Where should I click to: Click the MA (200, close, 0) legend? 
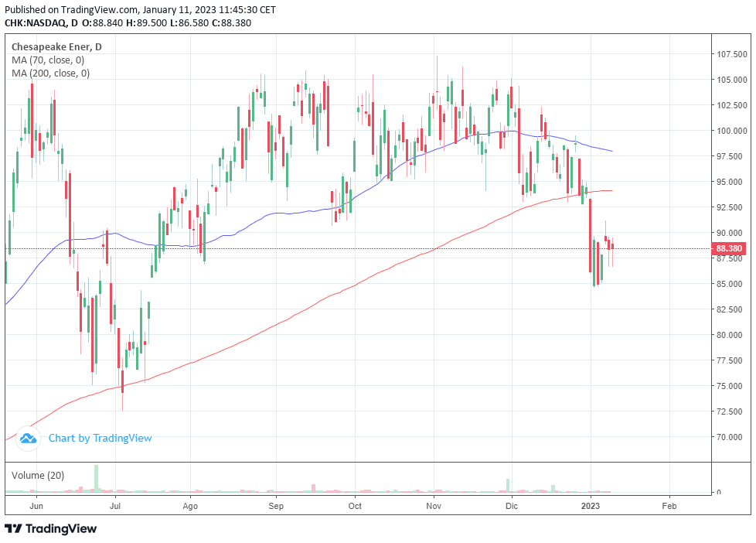[50, 73]
